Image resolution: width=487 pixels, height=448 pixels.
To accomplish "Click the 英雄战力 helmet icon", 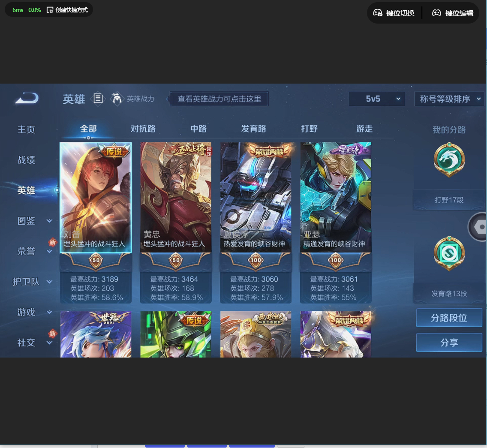I will (x=117, y=99).
